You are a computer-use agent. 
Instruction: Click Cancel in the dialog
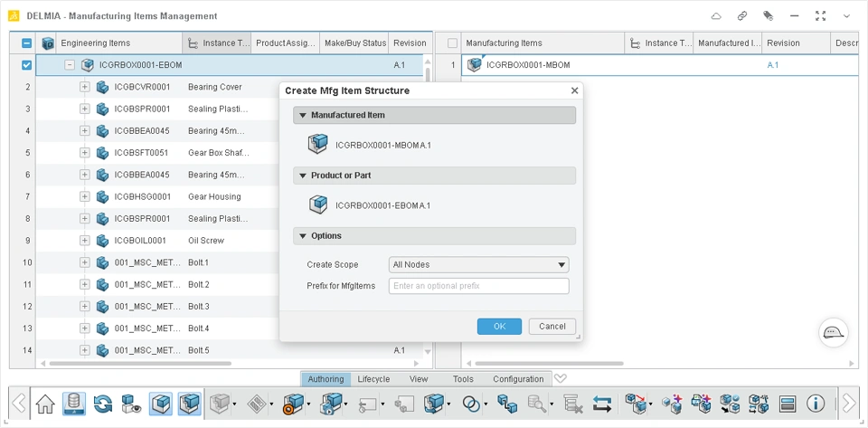[552, 326]
